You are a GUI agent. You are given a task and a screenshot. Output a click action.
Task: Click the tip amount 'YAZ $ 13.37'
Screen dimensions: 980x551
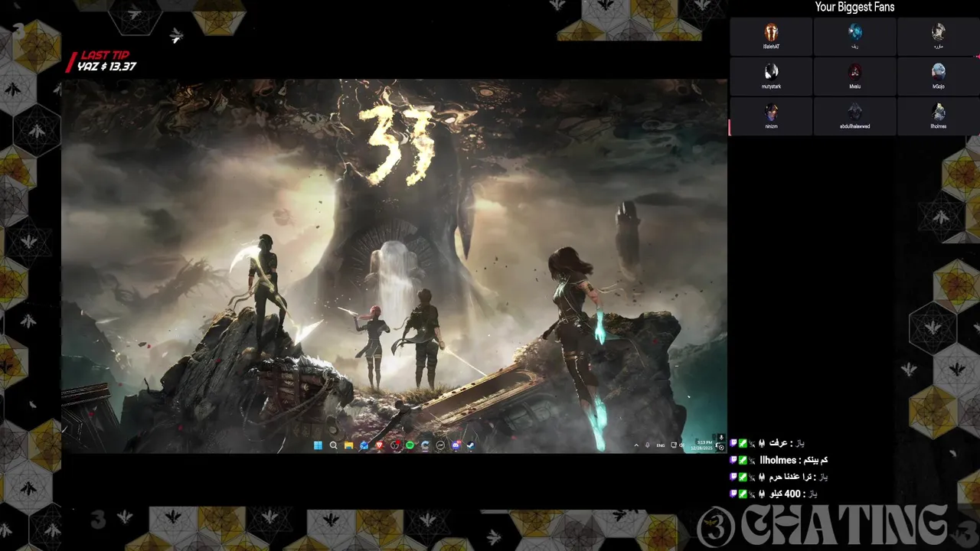106,67
